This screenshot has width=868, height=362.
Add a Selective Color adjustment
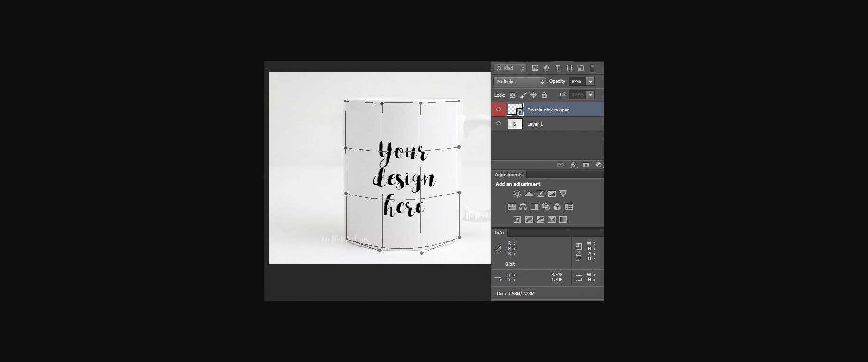(552, 220)
